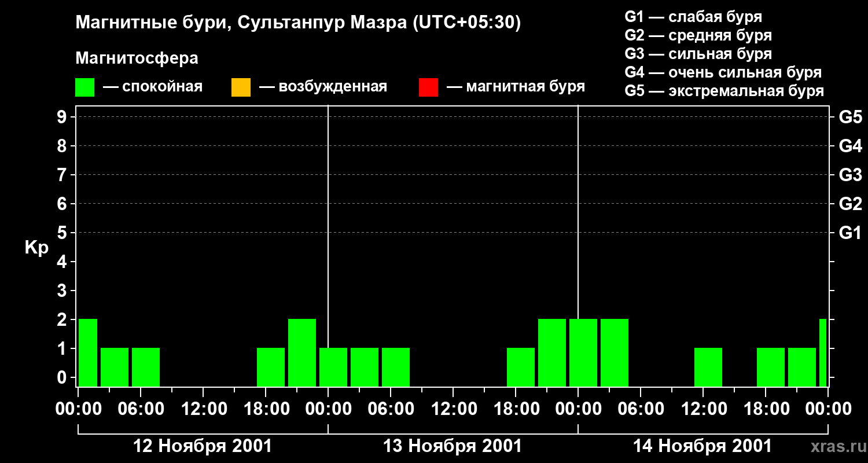This screenshot has height=463, width=868.
Task: Click the Kp 1 bar spanning midnight into 13 Ноября
Action: coord(333,367)
